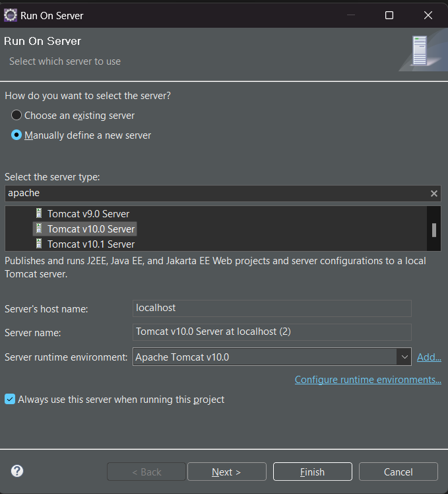Close the Run On Server window
Screen dimensions: 448x494
pos(428,15)
